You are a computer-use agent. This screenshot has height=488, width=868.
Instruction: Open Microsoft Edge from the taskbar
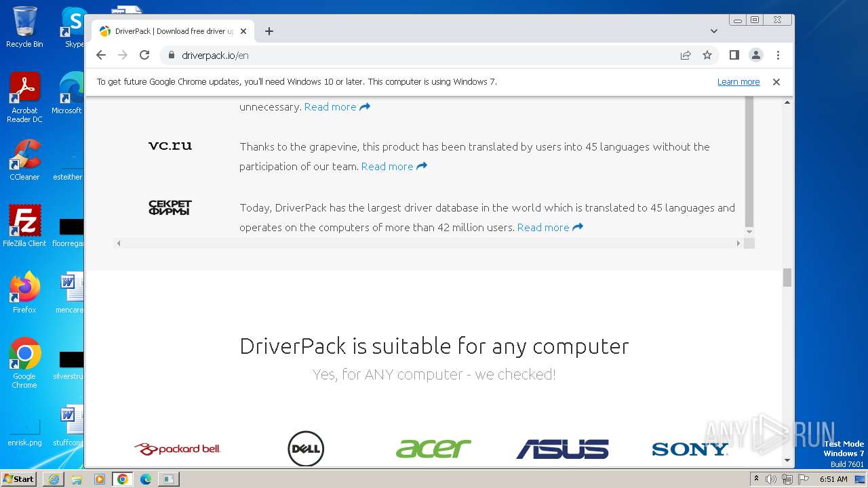(145, 479)
